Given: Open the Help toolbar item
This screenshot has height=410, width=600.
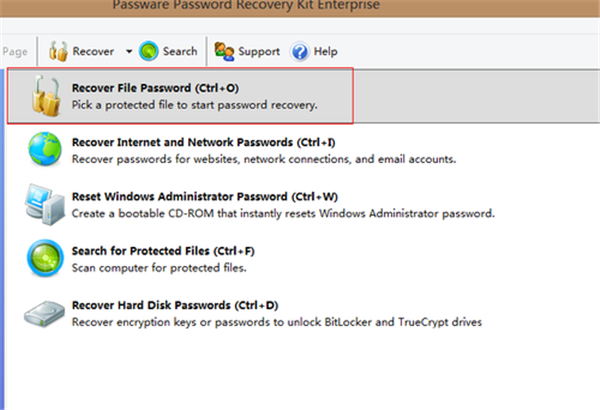Looking at the screenshot, I should 326,51.
